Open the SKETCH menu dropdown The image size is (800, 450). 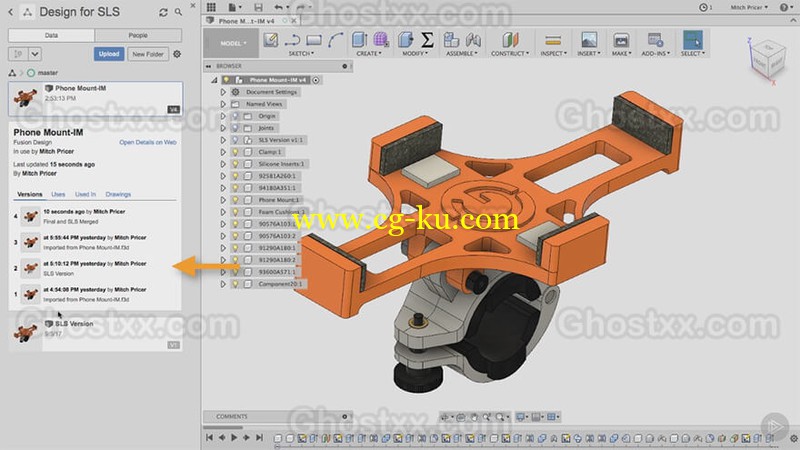coord(301,54)
